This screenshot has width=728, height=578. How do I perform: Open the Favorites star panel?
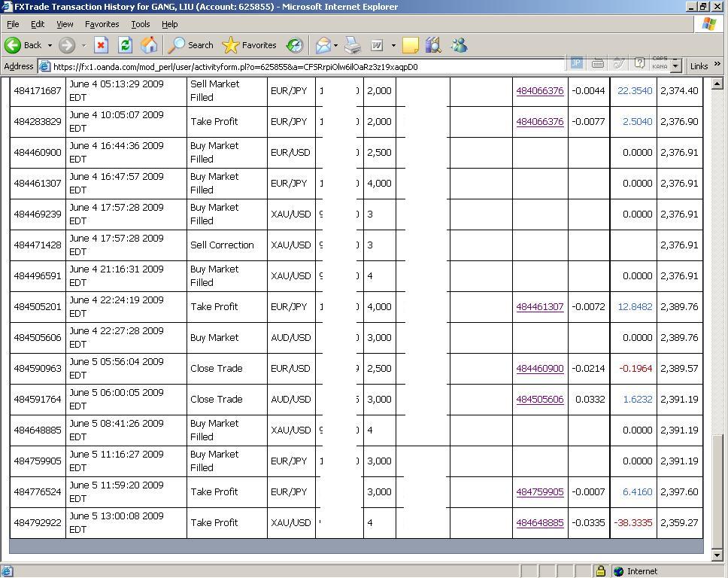[x=250, y=45]
